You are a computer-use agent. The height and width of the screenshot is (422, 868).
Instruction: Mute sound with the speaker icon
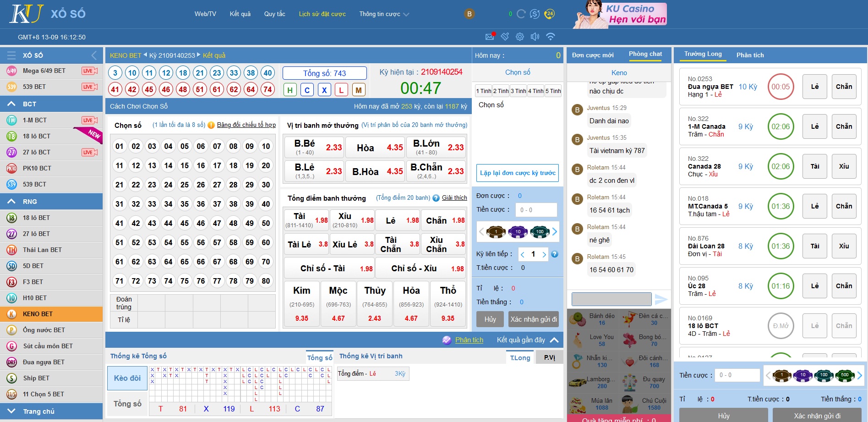[x=535, y=37]
